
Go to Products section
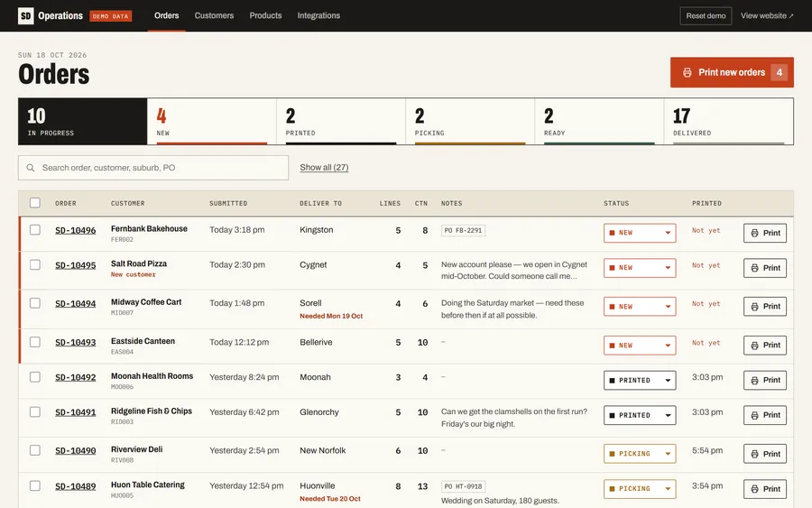tap(265, 15)
